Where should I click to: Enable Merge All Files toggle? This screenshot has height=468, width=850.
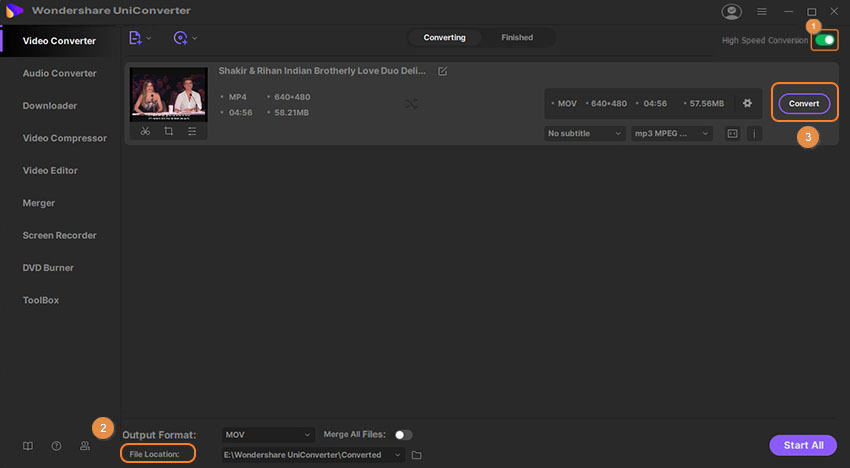coord(403,435)
